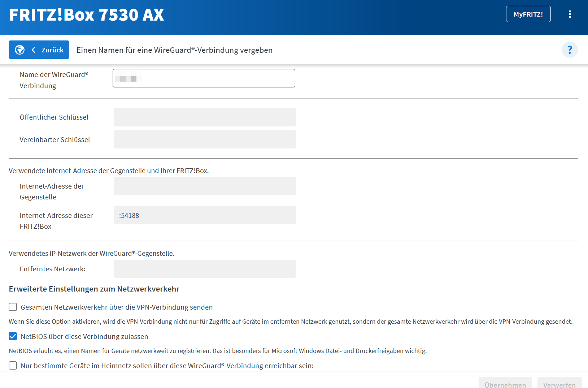Click the FRITZ!Box 7530 AX logo title
588x388 pixels.
pos(87,15)
